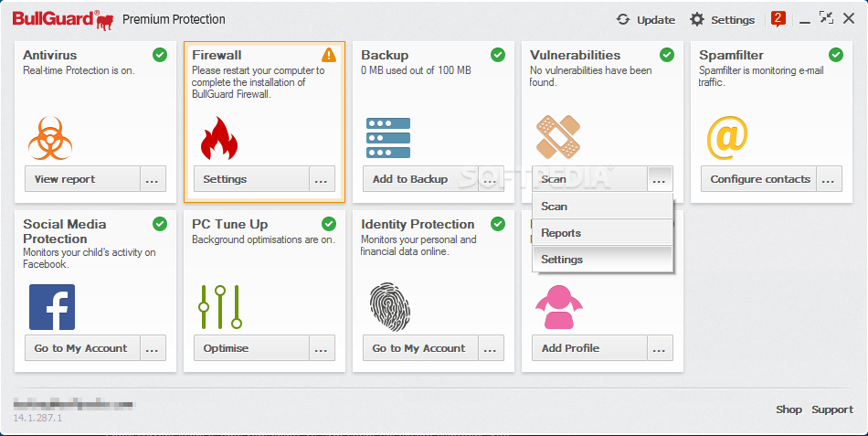The image size is (868, 436).
Task: Click Go to My Account under Identity Protection
Action: point(420,348)
